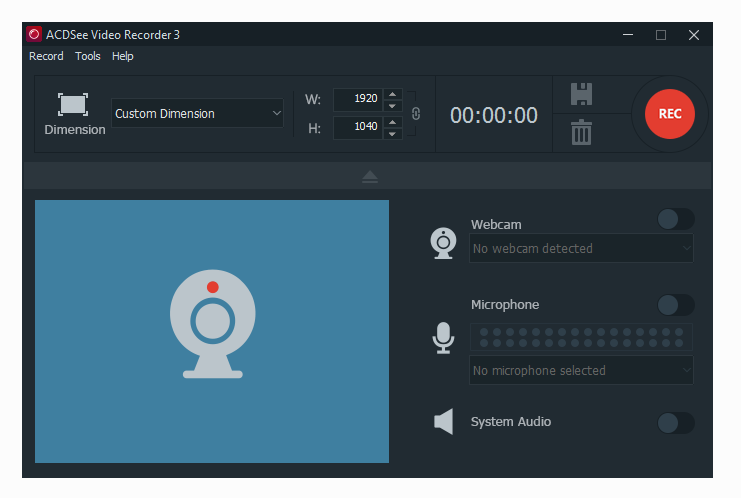The height and width of the screenshot is (498, 741).
Task: Toggle the aspect ratio lock link icon
Action: [416, 113]
